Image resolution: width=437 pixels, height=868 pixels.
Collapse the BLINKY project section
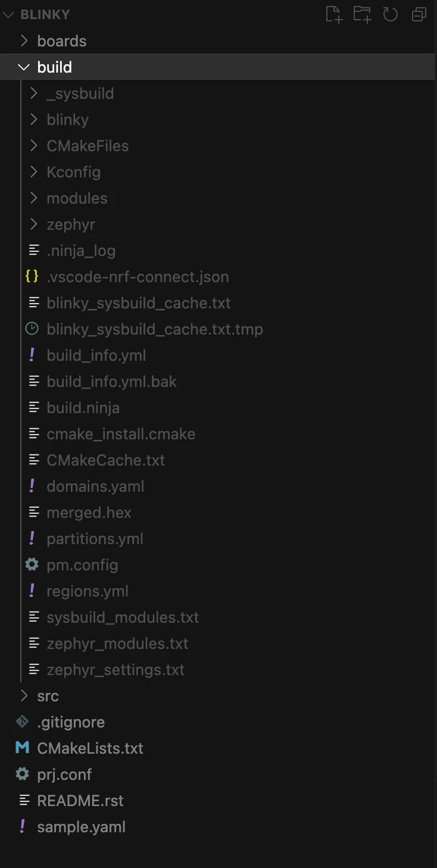click(8, 14)
